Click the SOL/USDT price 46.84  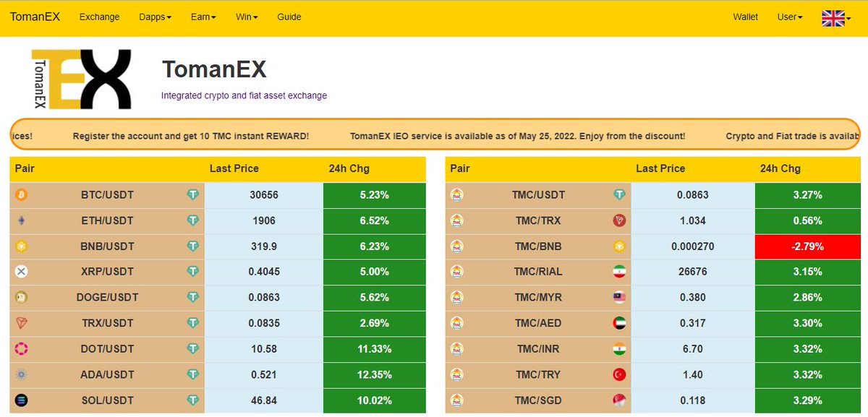tap(264, 400)
